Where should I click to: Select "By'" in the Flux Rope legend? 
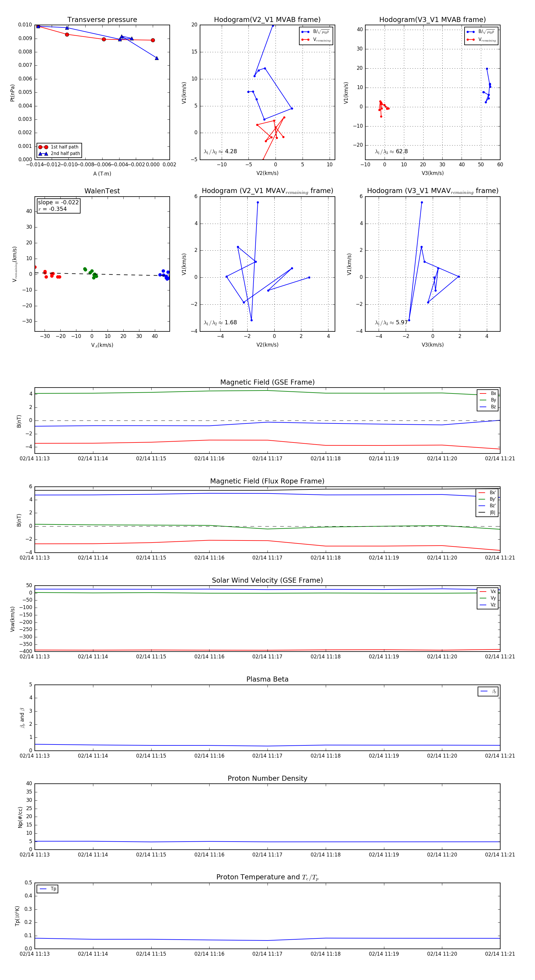(x=487, y=499)
